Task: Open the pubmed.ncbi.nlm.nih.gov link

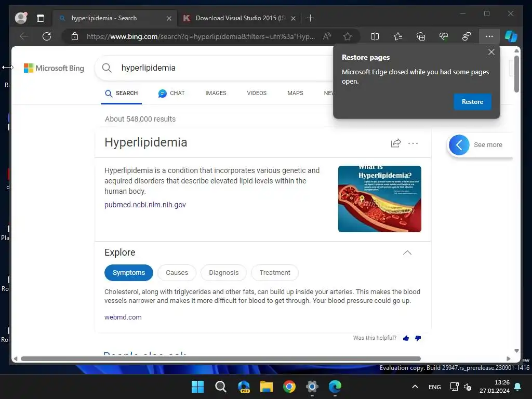Action: click(x=145, y=205)
